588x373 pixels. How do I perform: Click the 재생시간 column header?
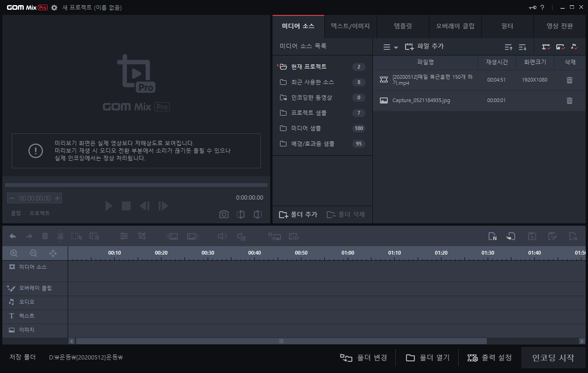coord(497,62)
